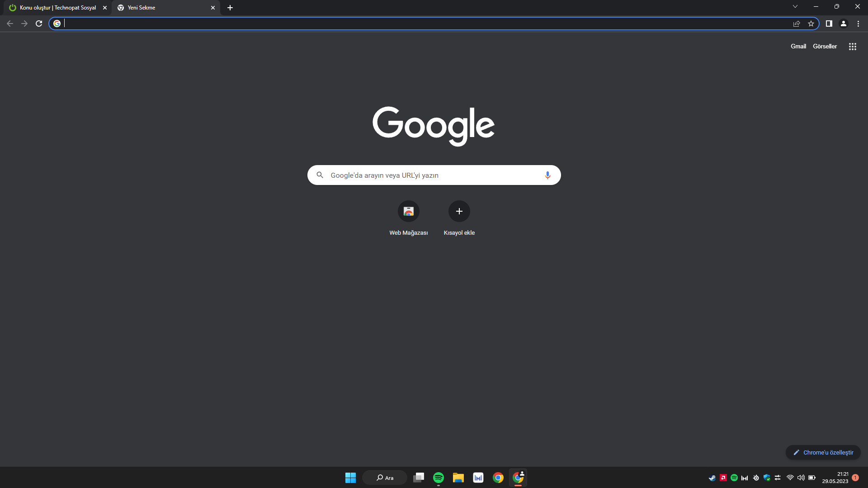Click the Google logo on the page
The height and width of the screenshot is (488, 868).
434,126
